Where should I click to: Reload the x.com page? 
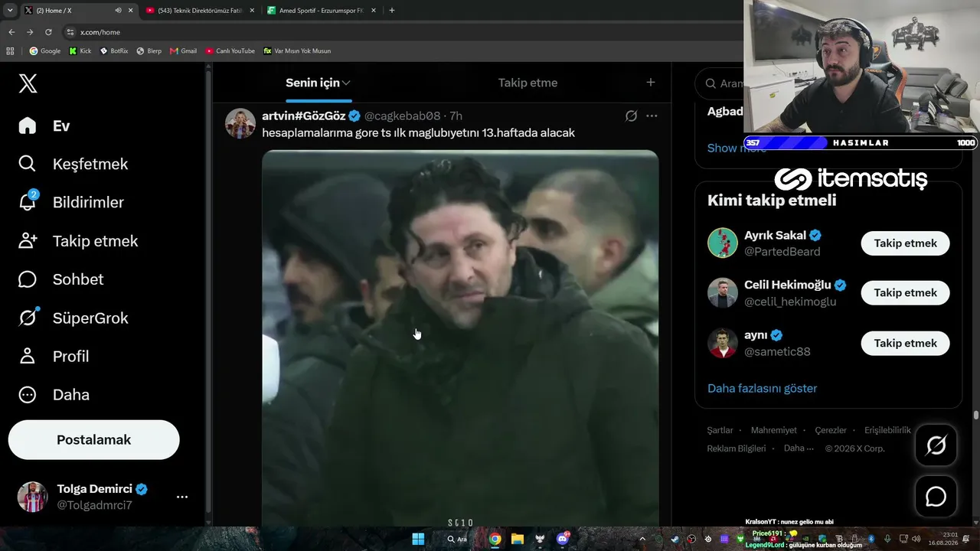click(x=48, y=32)
